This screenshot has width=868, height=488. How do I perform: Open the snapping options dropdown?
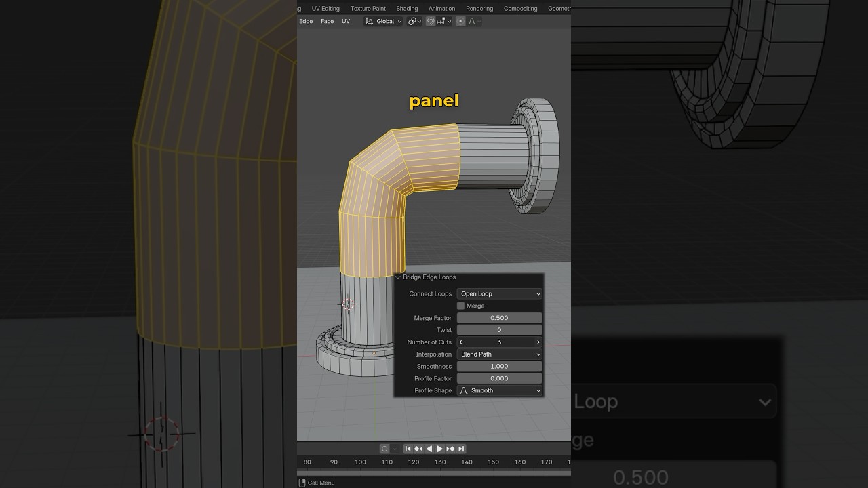(444, 22)
